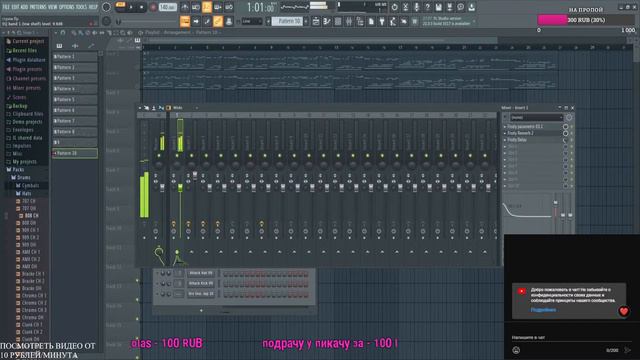Click the speech bubble project info icon

tap(460, 7)
